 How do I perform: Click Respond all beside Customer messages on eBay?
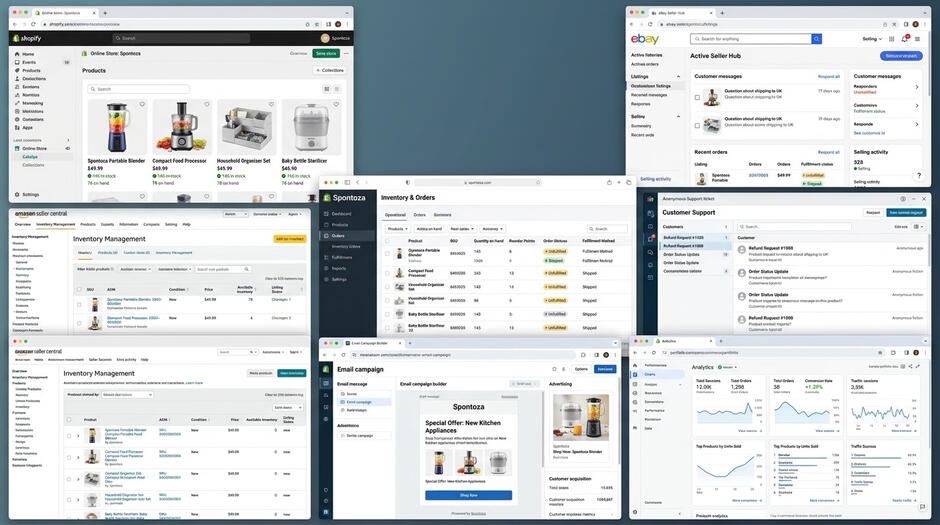(828, 77)
